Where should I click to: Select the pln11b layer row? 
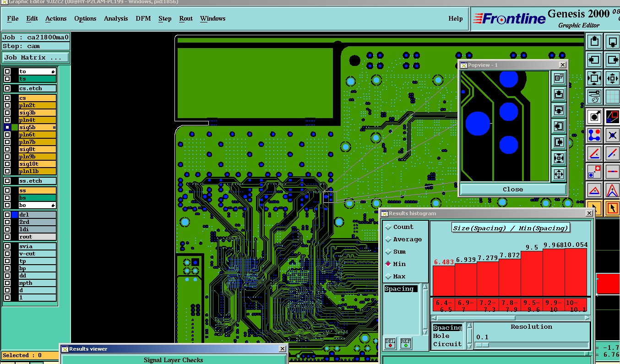[x=37, y=171]
